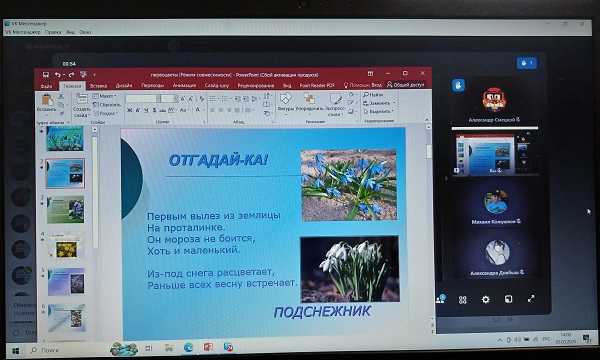Click the Create slide (Создать слайд) icon
Viewport: 600px width, 360px height.
pyautogui.click(x=81, y=99)
